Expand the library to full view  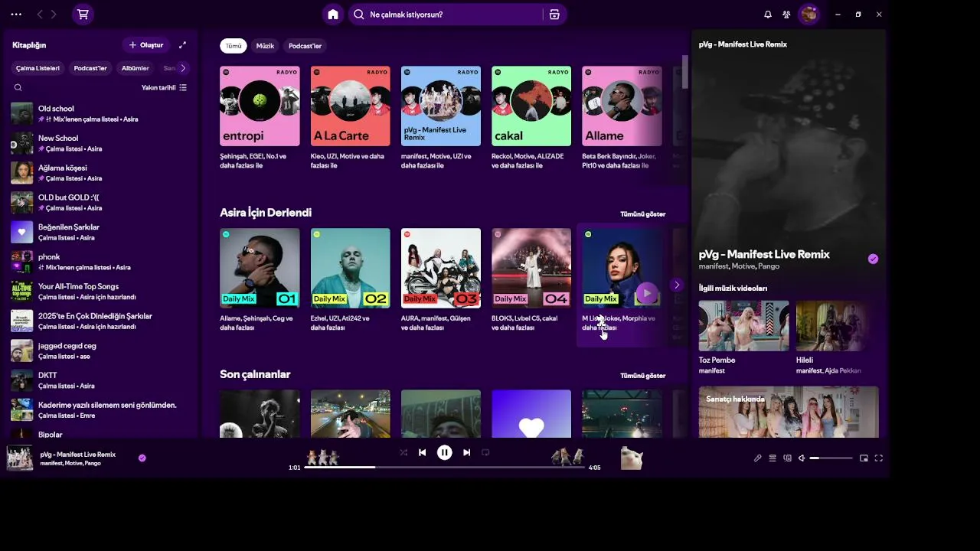coord(182,45)
